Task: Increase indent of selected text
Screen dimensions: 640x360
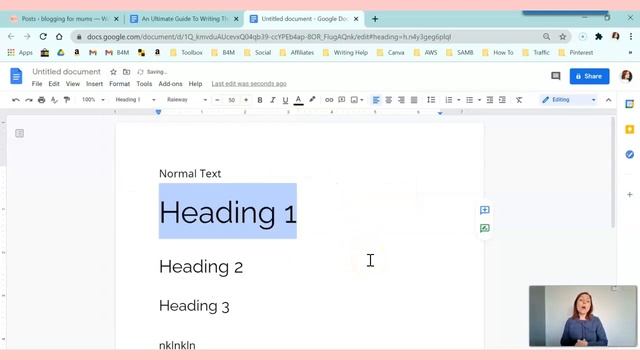Action: (502, 100)
